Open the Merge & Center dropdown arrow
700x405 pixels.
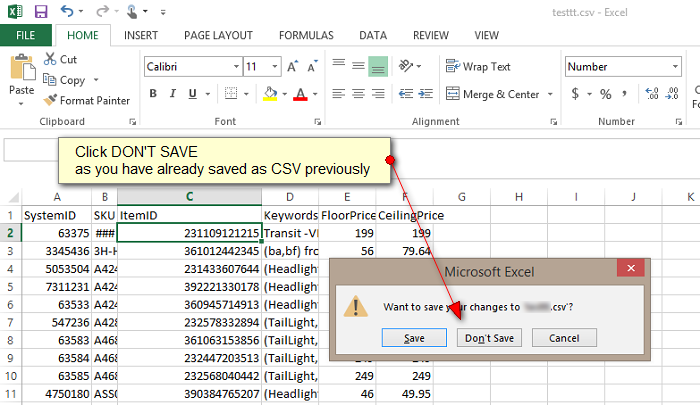550,94
